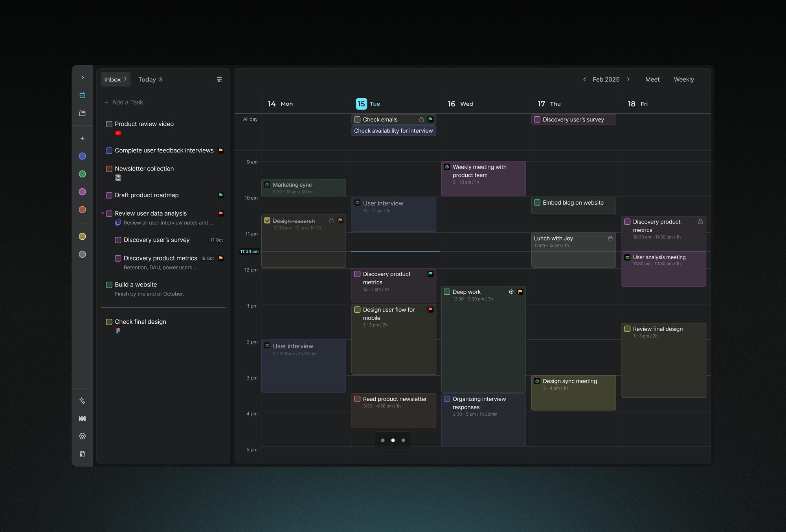Select the Inbox tab
Viewport: 786px width, 532px height.
pyautogui.click(x=115, y=79)
